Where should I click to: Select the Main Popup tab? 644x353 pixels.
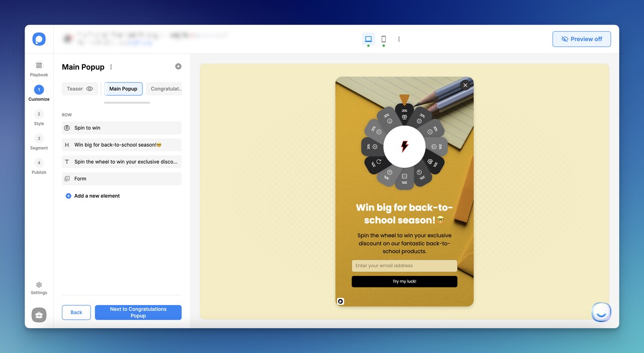[123, 89]
